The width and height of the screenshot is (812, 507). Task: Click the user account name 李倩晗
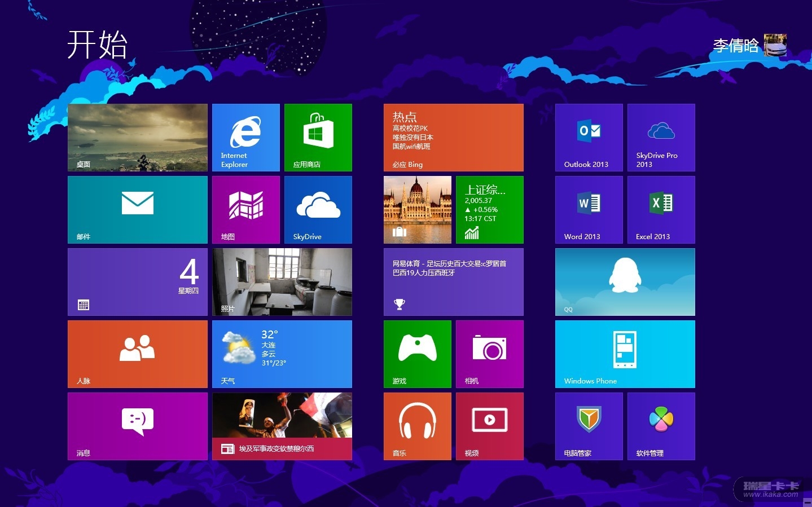coord(736,46)
